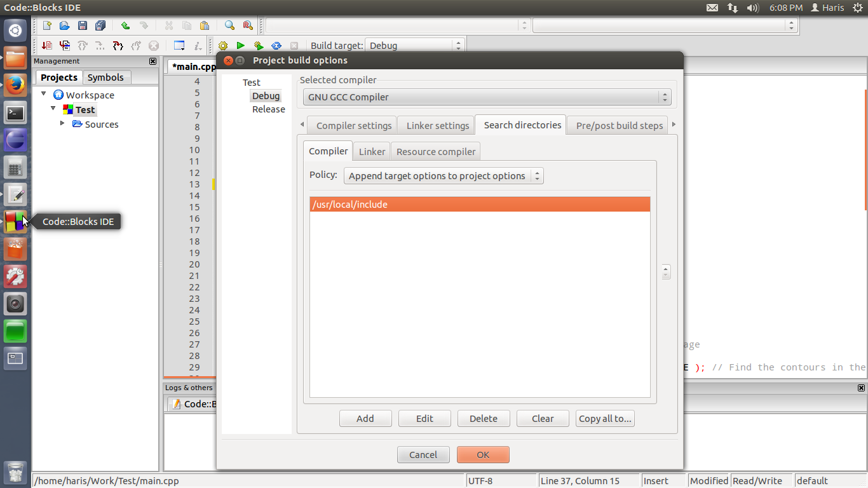The image size is (868, 488).
Task: Click the volume indicator in top bar
Action: click(752, 8)
